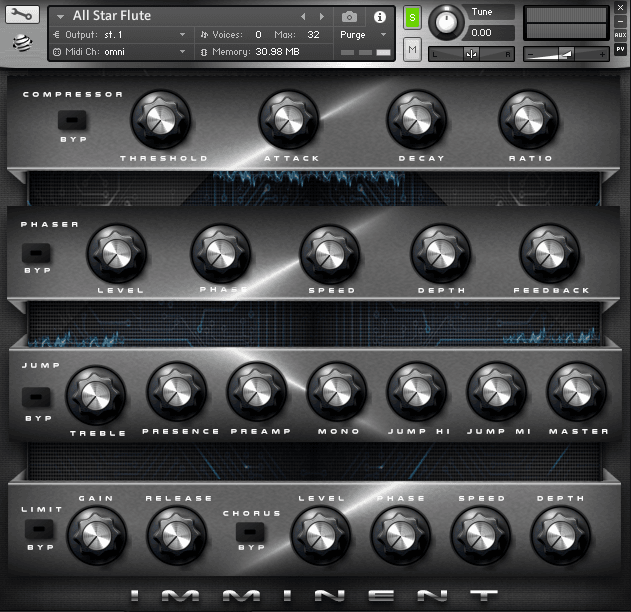Bypass the Phaser effect
Screen dimensions: 631x612
click(x=36, y=253)
